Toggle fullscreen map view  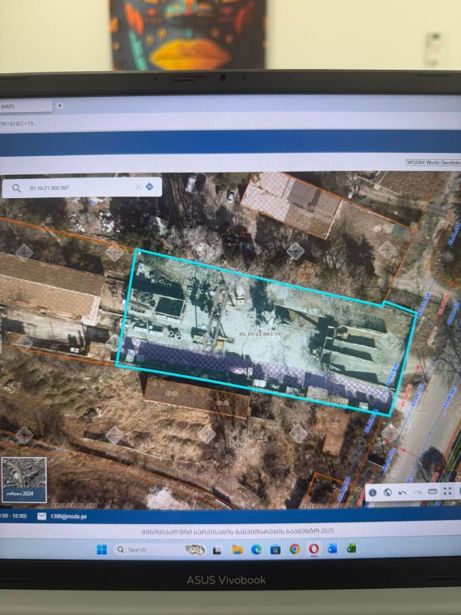pos(447,491)
